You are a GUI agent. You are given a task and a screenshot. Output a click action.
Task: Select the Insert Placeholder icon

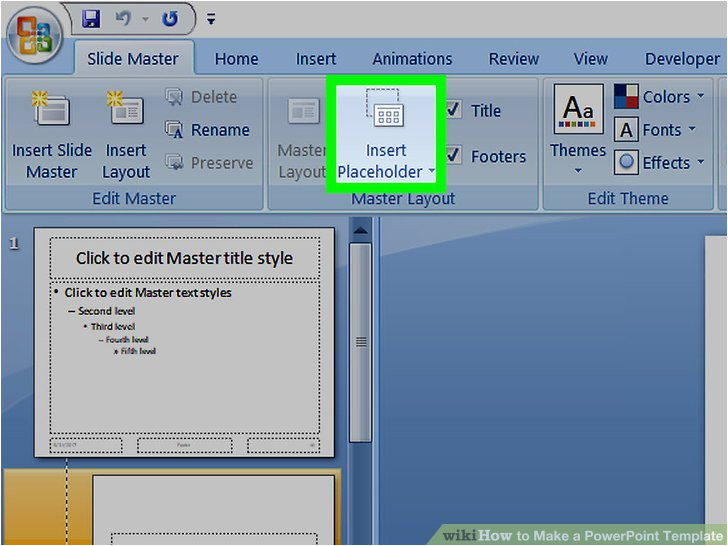pyautogui.click(x=385, y=114)
